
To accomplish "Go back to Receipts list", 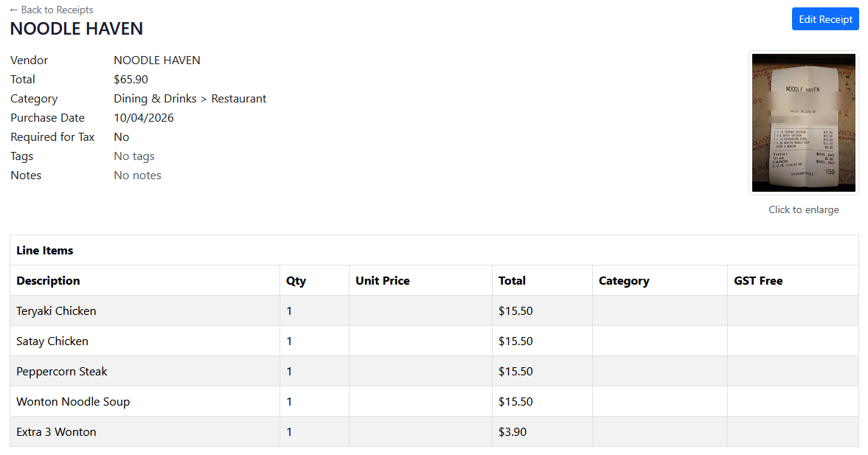I will tap(51, 10).
